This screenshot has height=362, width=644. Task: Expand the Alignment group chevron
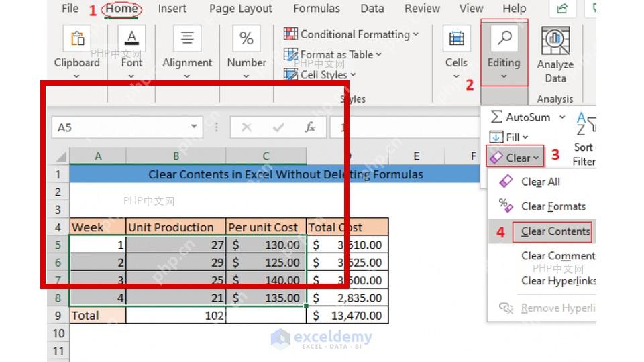[x=187, y=76]
